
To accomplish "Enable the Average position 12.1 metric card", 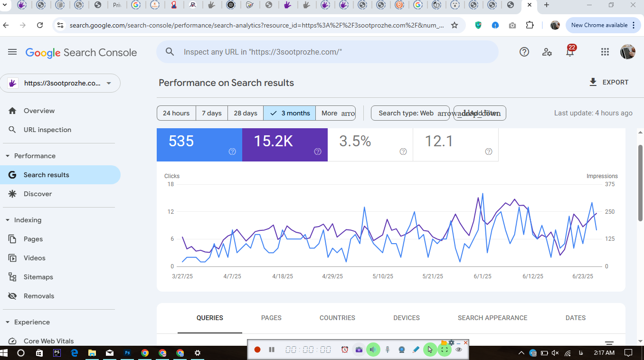I will [456, 145].
